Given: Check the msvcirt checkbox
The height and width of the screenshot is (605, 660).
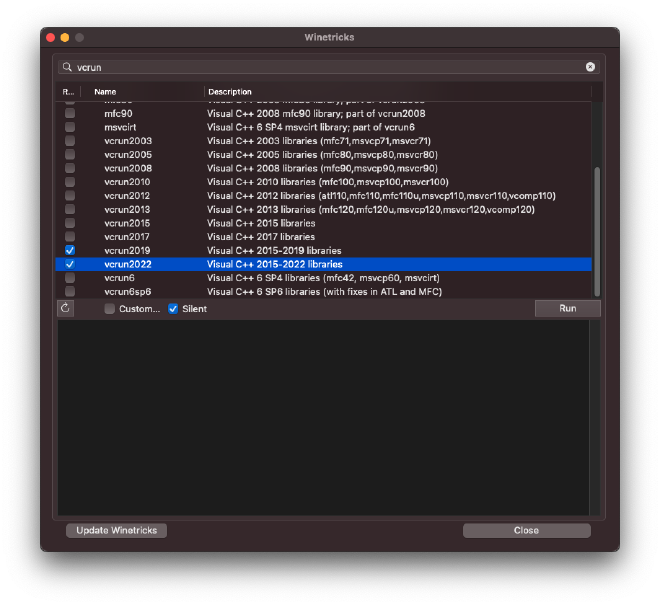Looking at the screenshot, I should click(x=70, y=127).
